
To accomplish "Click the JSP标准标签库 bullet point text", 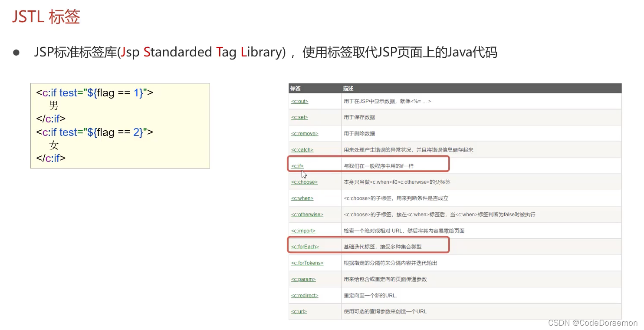I will coord(266,52).
